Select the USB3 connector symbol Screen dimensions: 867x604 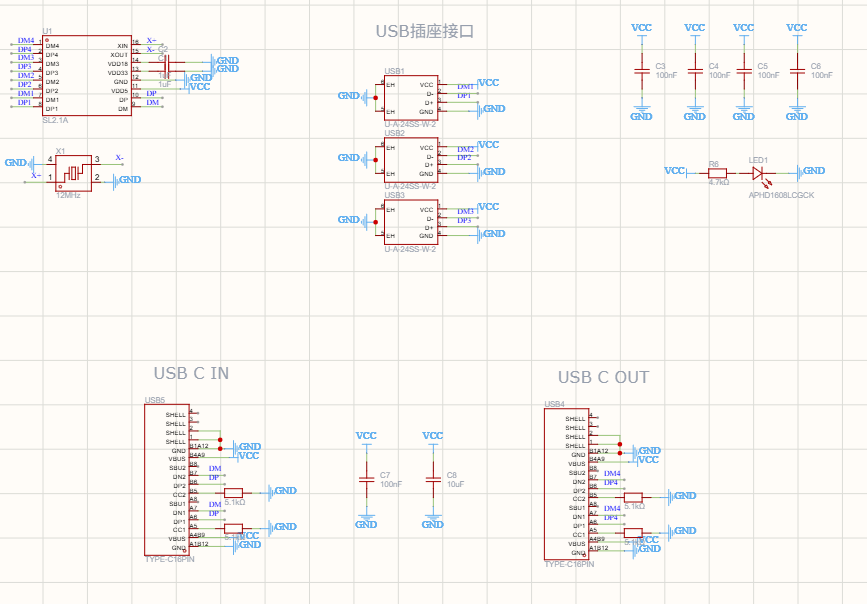point(411,222)
